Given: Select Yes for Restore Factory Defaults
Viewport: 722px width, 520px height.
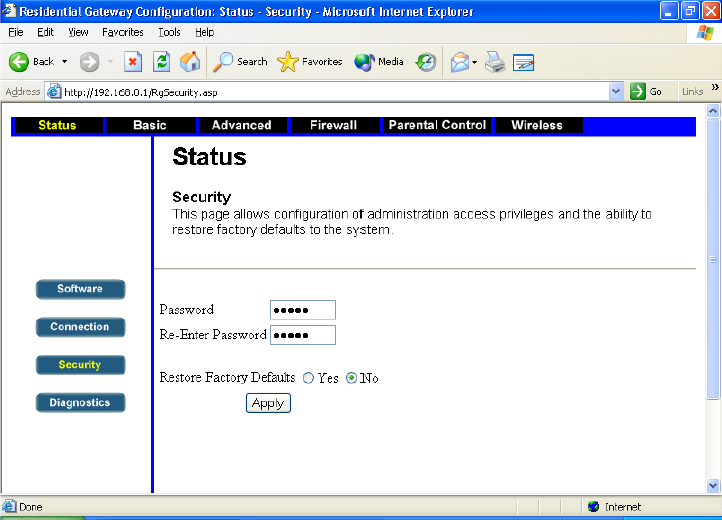Looking at the screenshot, I should click(x=309, y=378).
